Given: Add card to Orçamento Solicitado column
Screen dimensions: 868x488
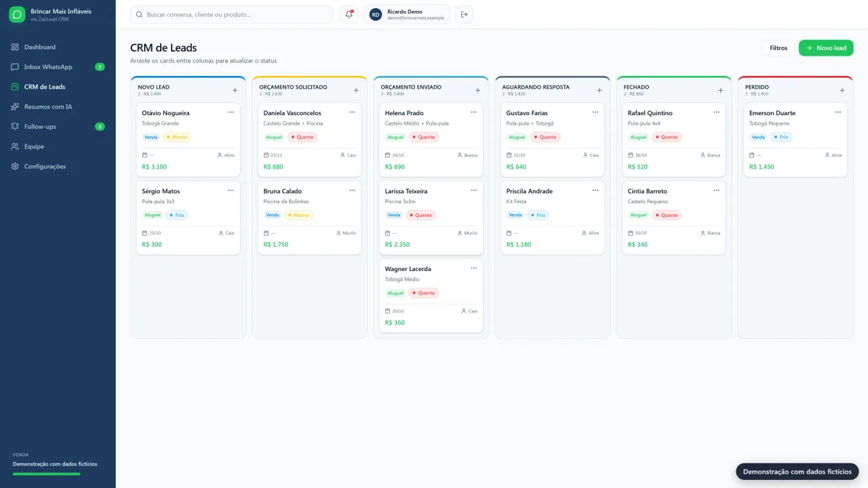Looking at the screenshot, I should click(x=356, y=90).
